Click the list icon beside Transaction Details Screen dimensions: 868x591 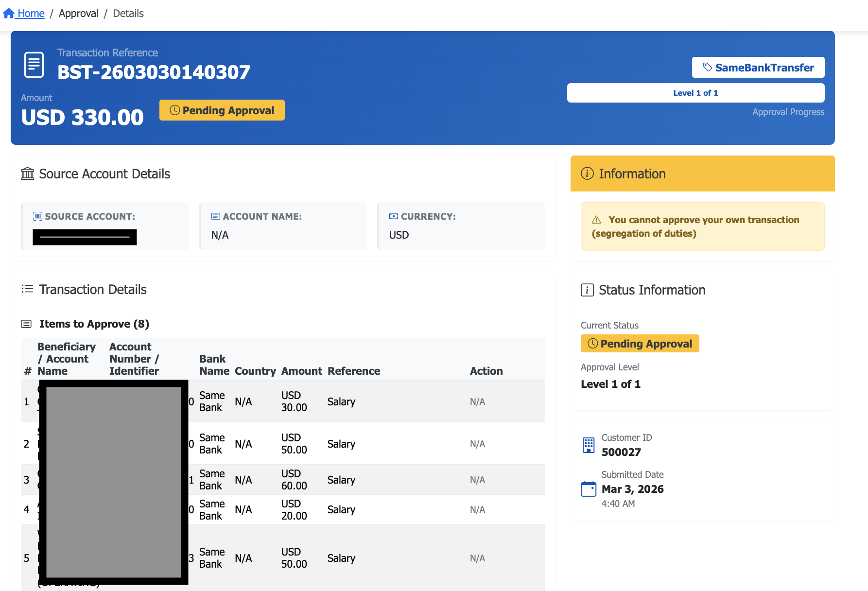27,289
